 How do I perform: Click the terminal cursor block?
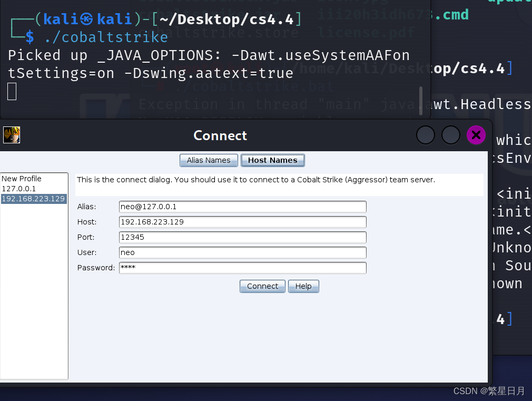[x=12, y=91]
